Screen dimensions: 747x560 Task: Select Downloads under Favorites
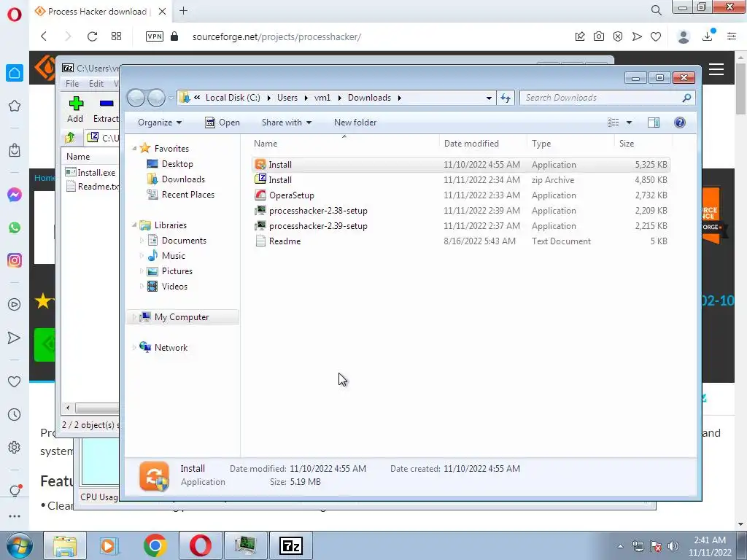(183, 179)
